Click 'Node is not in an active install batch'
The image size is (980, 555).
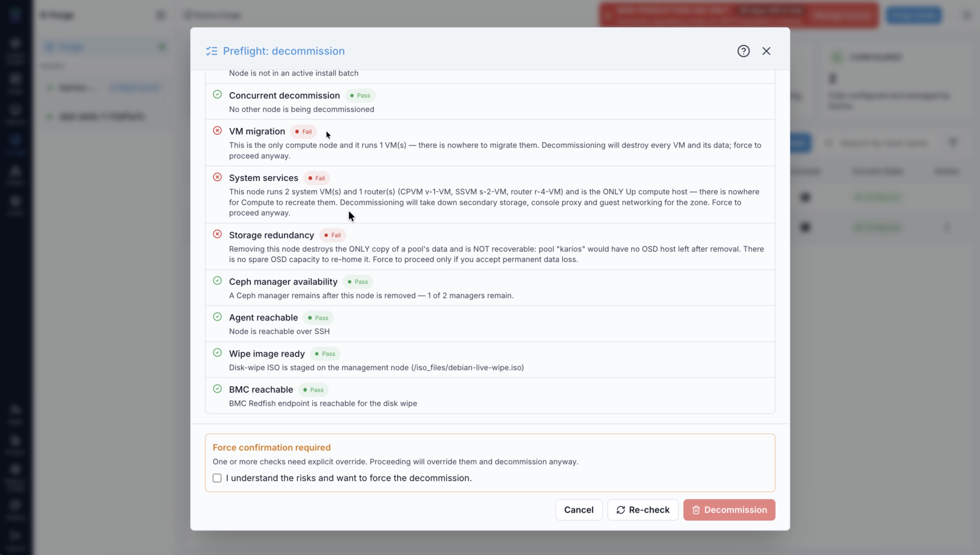click(294, 73)
